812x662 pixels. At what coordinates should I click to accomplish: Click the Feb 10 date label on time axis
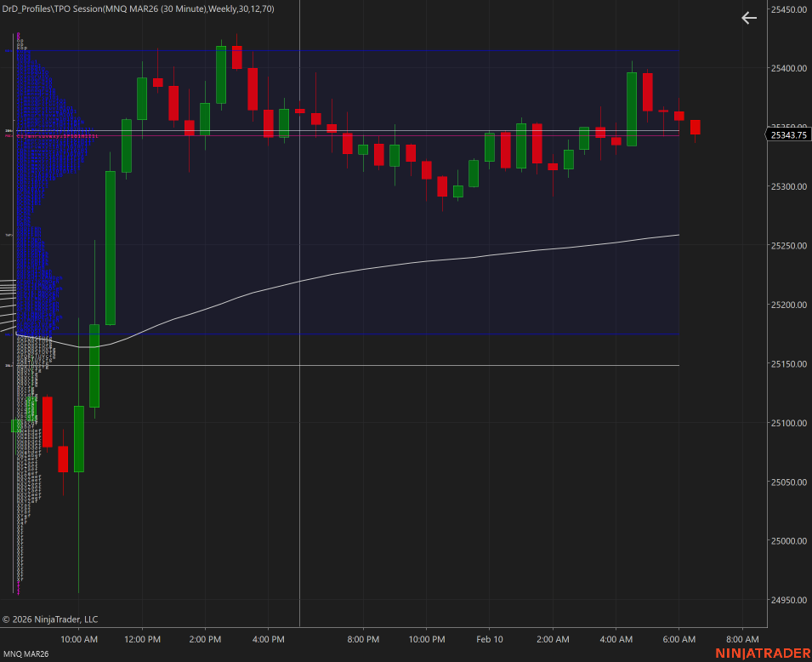click(x=490, y=639)
